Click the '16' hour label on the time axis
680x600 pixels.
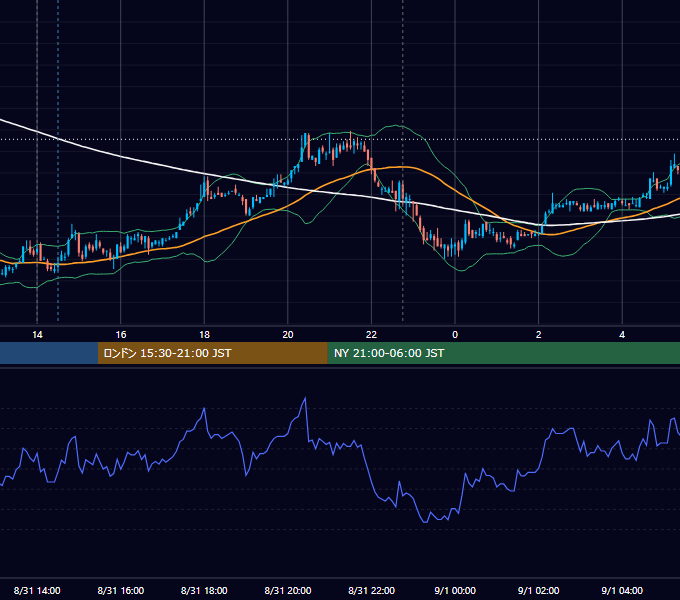coord(121,335)
